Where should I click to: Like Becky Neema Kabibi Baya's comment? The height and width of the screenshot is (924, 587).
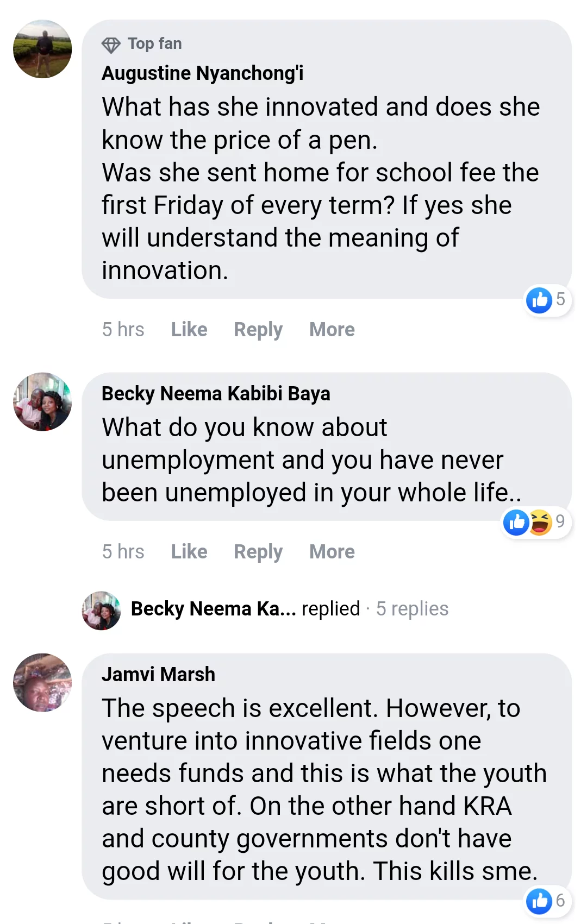pos(189,552)
